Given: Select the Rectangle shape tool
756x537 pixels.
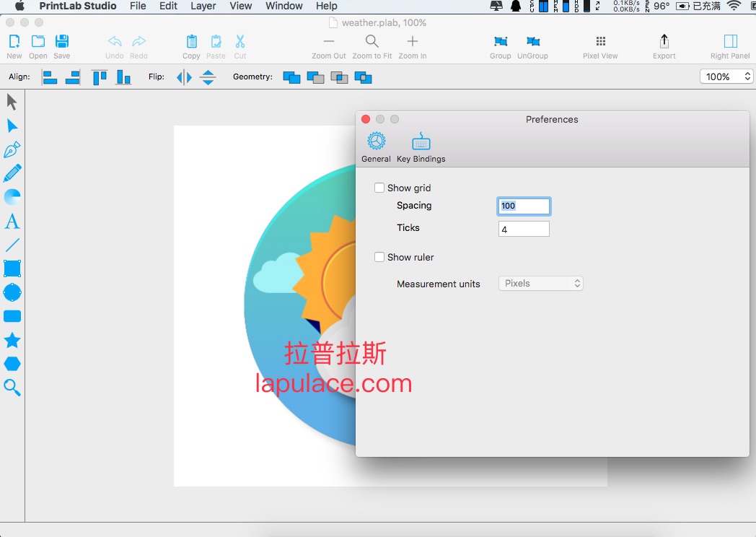Looking at the screenshot, I should [12, 268].
